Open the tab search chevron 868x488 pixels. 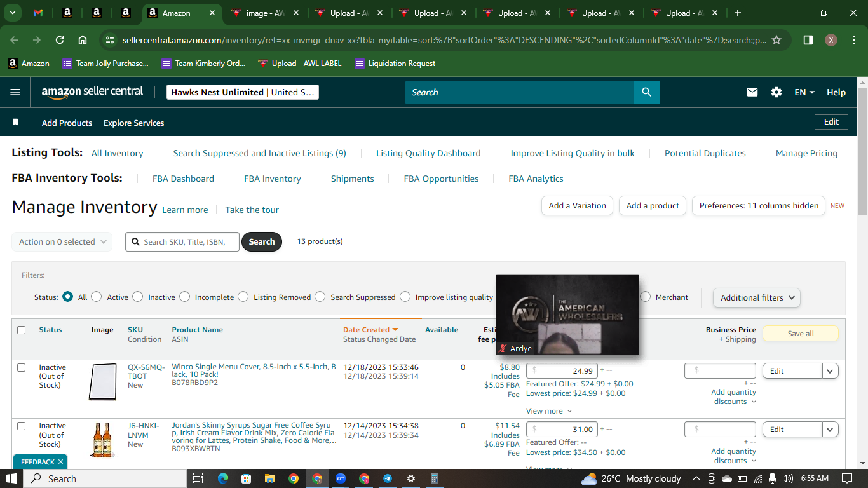coord(13,13)
